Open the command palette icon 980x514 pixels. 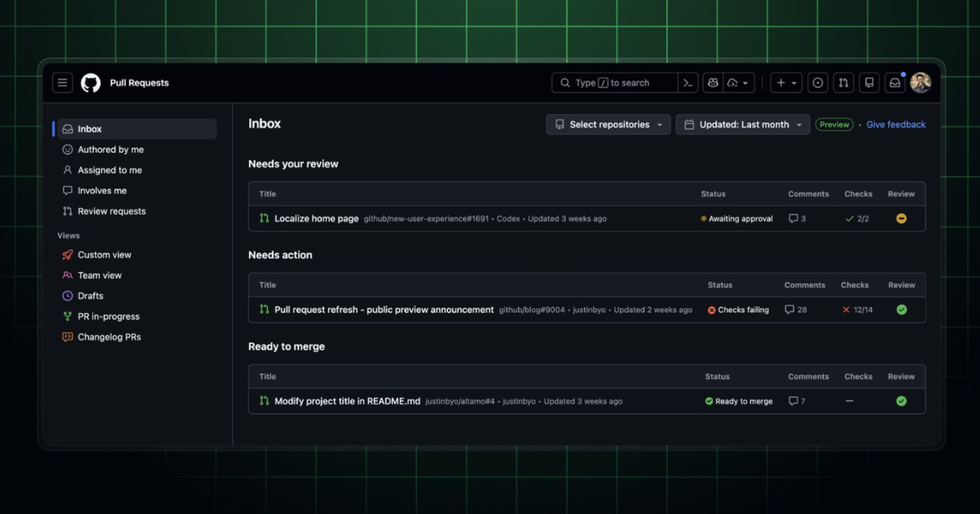[688, 82]
